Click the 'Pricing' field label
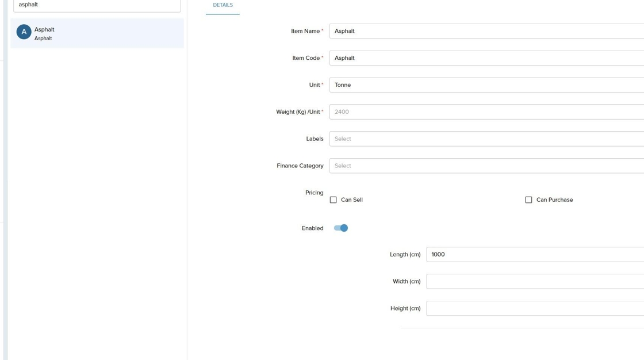Viewport: 644px width, 360px height. (314, 193)
